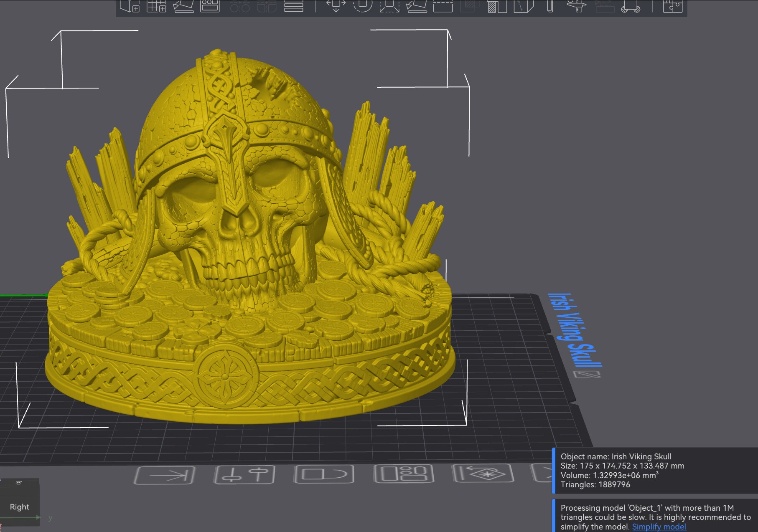Open plate settings sliders icon
Image resolution: width=758 pixels, height=532 pixels.
[244, 475]
